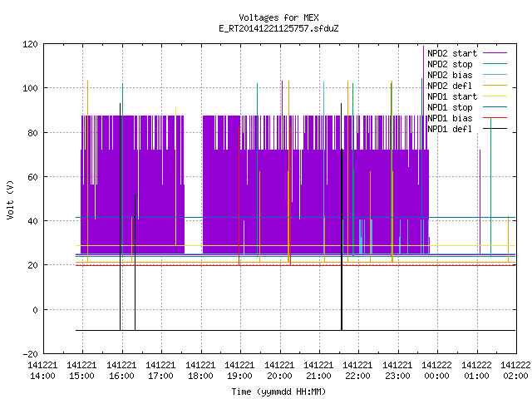
Task: Click the red NPD1 bias legend line sample
Action: (495, 118)
